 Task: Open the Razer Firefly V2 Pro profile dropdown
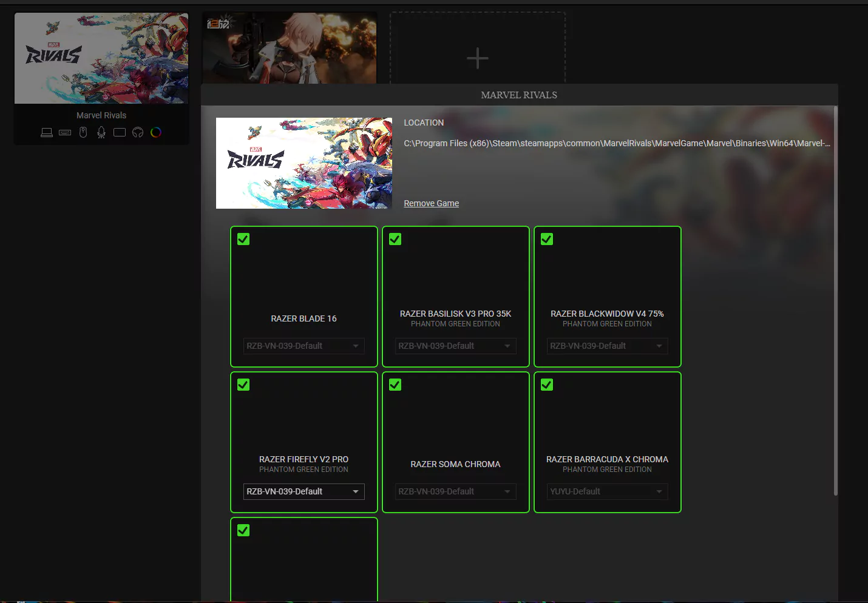tap(304, 491)
